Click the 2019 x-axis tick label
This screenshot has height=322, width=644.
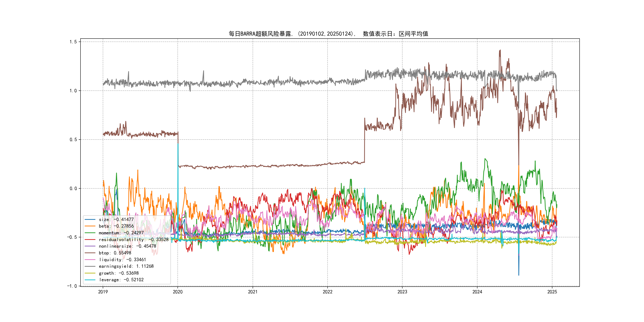[x=103, y=292]
